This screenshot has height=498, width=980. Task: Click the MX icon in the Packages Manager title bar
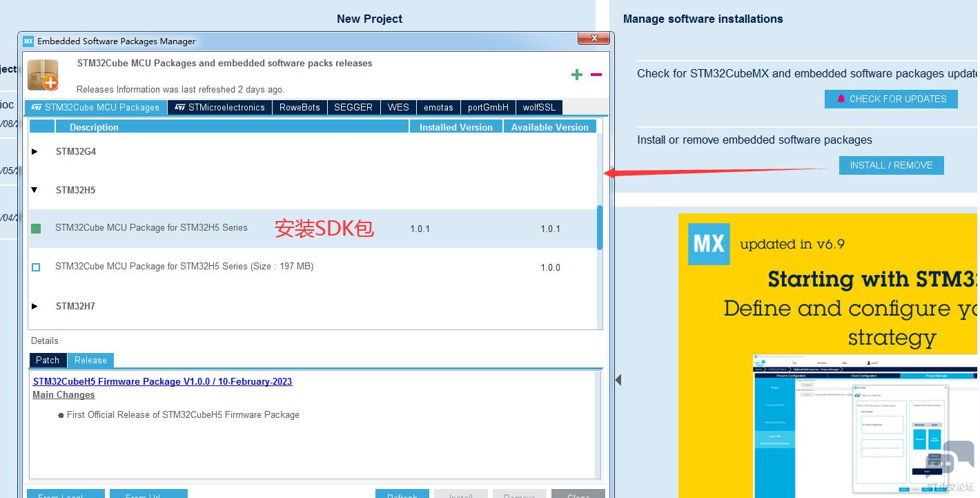pyautogui.click(x=28, y=41)
